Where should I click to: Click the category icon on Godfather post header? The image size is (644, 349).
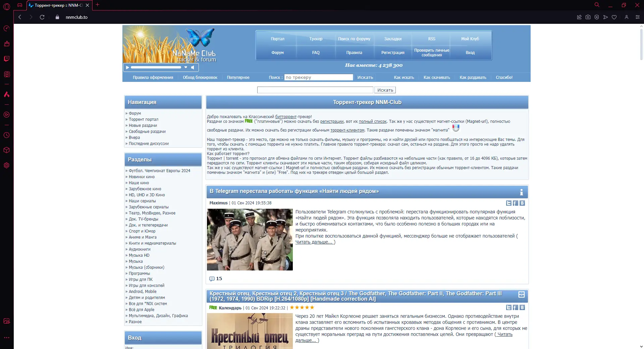pos(522,295)
